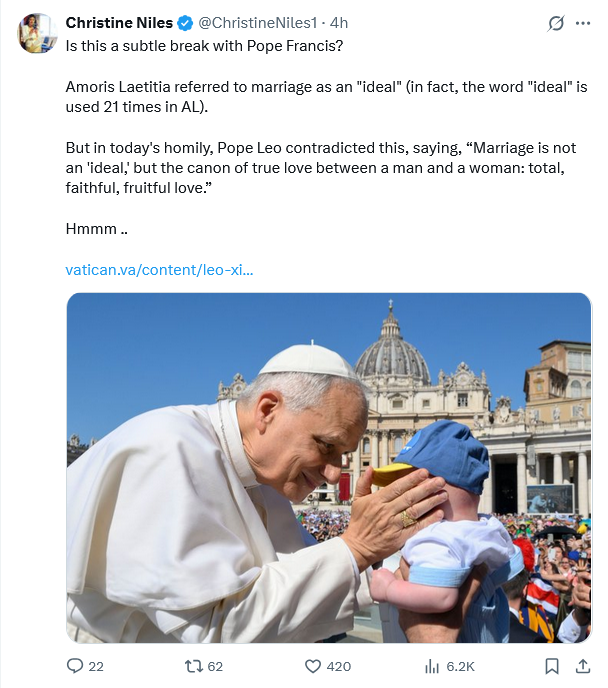Screen dimensions: 608x688
Task: Bookmark this post
Action: point(552,665)
